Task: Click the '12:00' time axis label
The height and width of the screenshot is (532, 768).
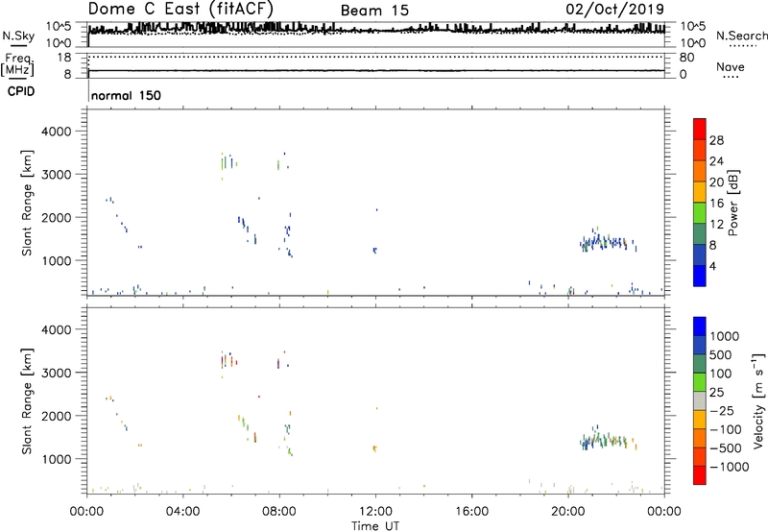Action: click(375, 512)
